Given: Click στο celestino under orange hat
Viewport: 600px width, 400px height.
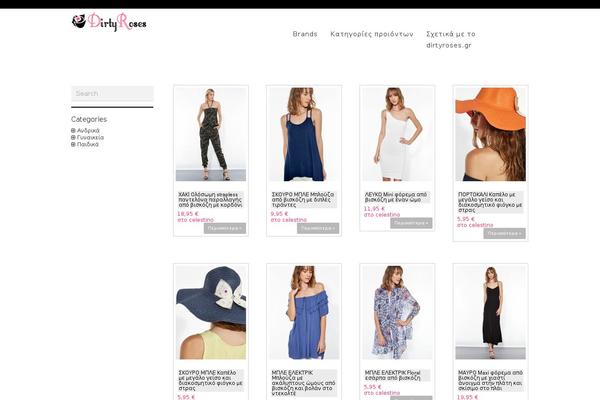Looking at the screenshot, I should pyautogui.click(x=475, y=225).
